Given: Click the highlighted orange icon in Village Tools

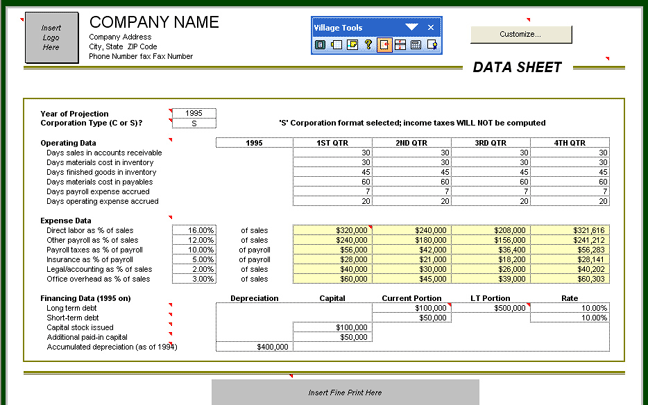Looking at the screenshot, I should pyautogui.click(x=384, y=44).
